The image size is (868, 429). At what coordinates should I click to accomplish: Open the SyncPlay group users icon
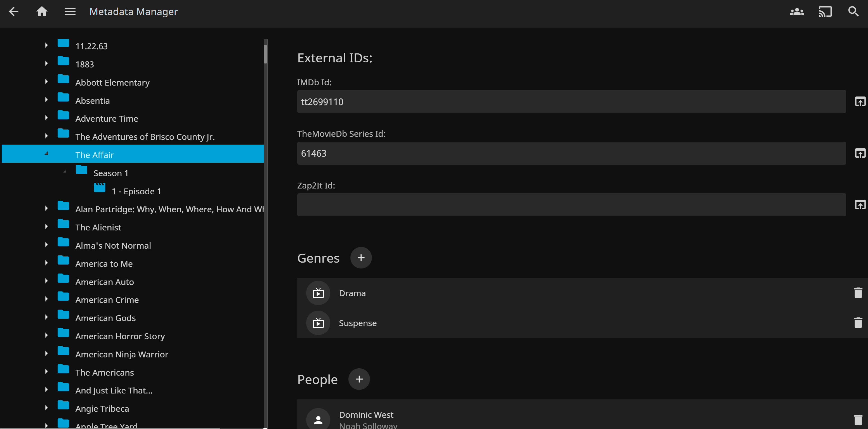[x=797, y=11]
